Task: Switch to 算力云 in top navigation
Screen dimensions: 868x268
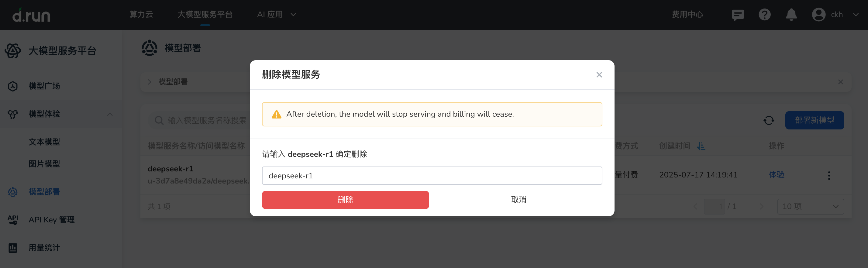Action: (x=141, y=15)
